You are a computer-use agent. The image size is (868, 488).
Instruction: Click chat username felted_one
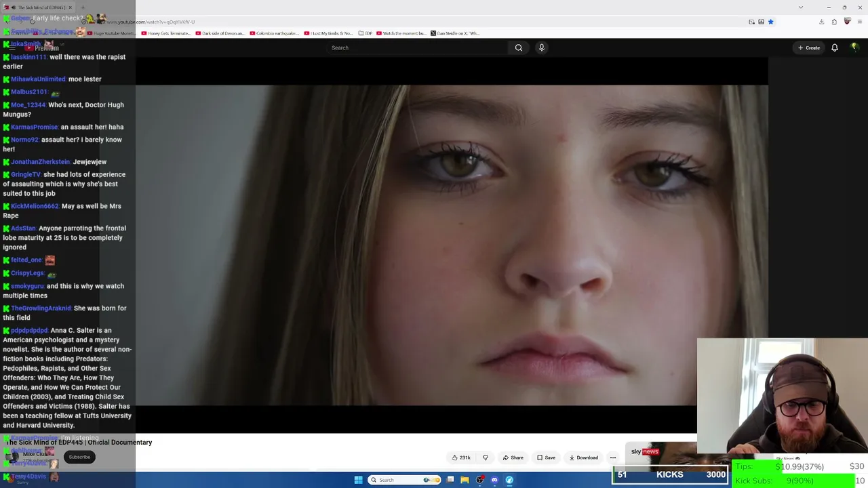(26, 260)
